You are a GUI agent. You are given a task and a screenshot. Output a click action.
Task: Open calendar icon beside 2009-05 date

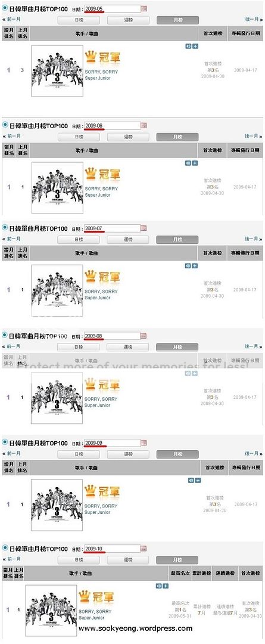pos(144,8)
